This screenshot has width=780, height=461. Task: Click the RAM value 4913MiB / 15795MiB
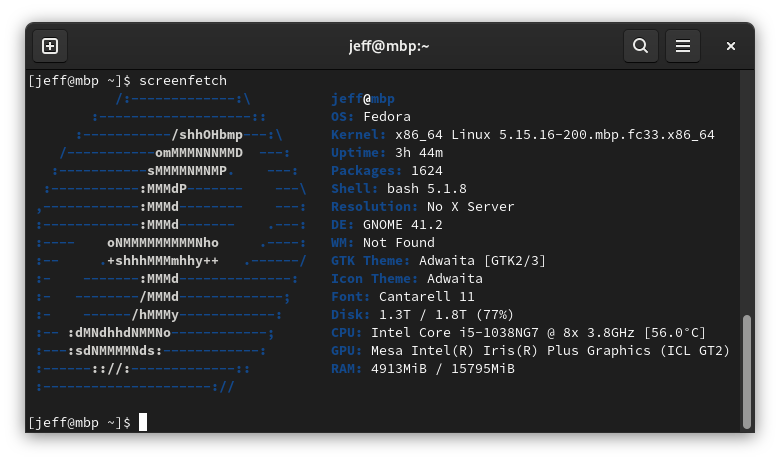pos(443,369)
